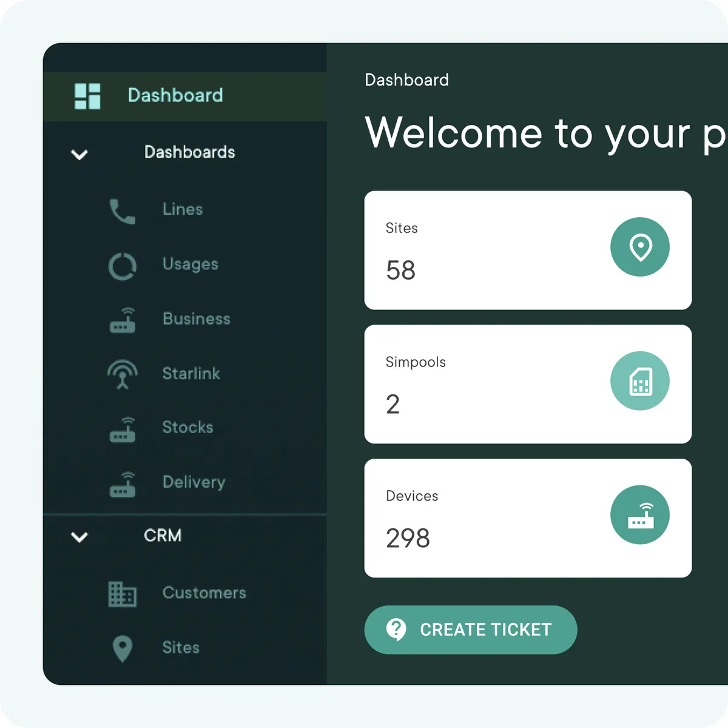
Task: Click the Lines phone icon
Action: tap(122, 211)
